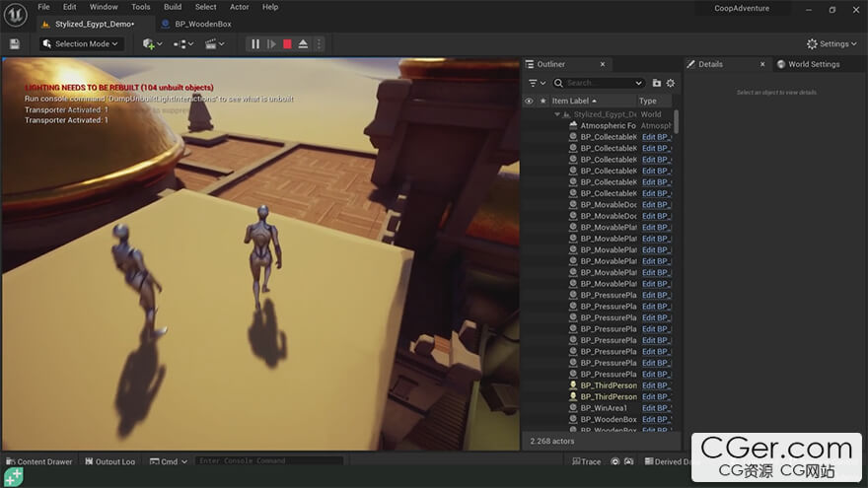Viewport: 868px width, 488px height.
Task: Stop the play session with red square
Action: coord(287,43)
